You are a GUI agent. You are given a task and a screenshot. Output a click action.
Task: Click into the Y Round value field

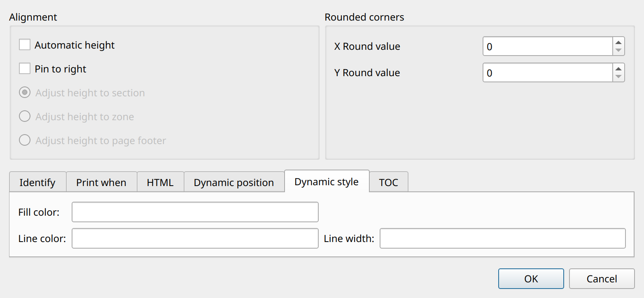(548, 72)
